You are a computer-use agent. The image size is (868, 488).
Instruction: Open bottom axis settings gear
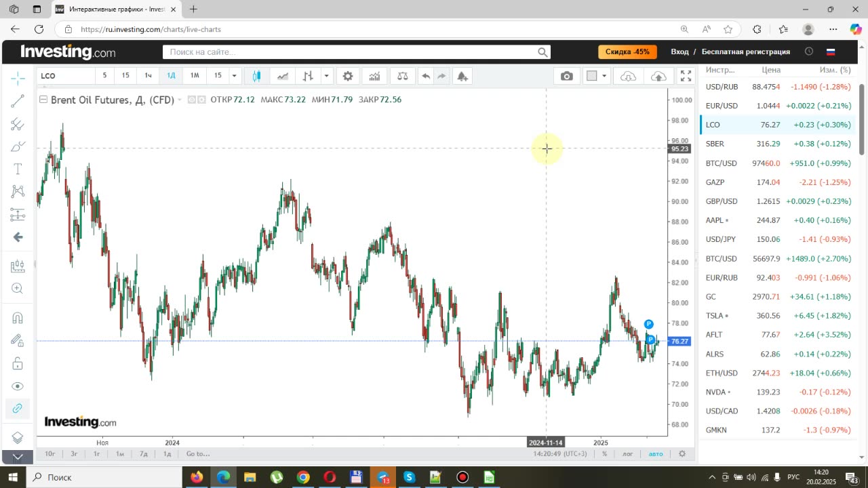pyautogui.click(x=682, y=454)
